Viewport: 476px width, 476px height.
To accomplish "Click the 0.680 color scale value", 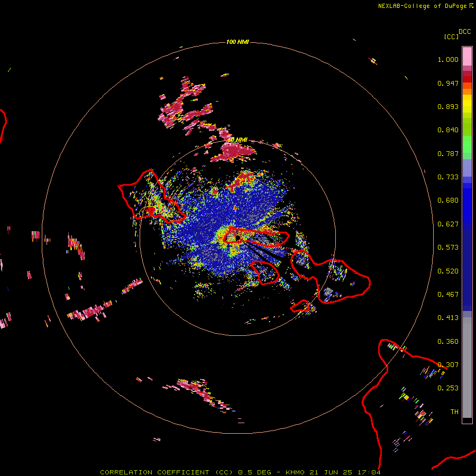I will tap(448, 200).
